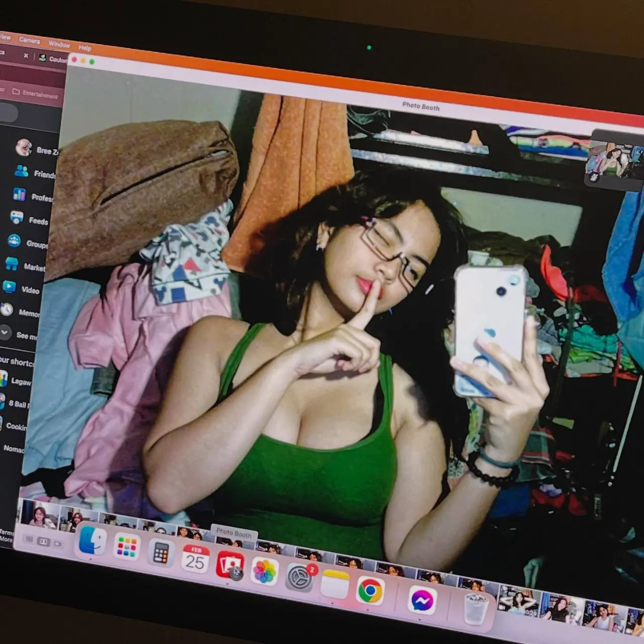The height and width of the screenshot is (644, 644).
Task: Open the Window menu in menu bar
Action: (x=59, y=44)
